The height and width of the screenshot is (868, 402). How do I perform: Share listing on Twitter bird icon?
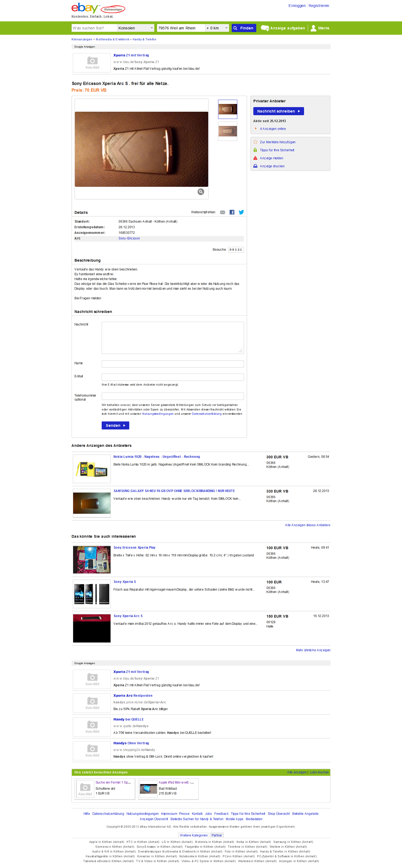[241, 212]
